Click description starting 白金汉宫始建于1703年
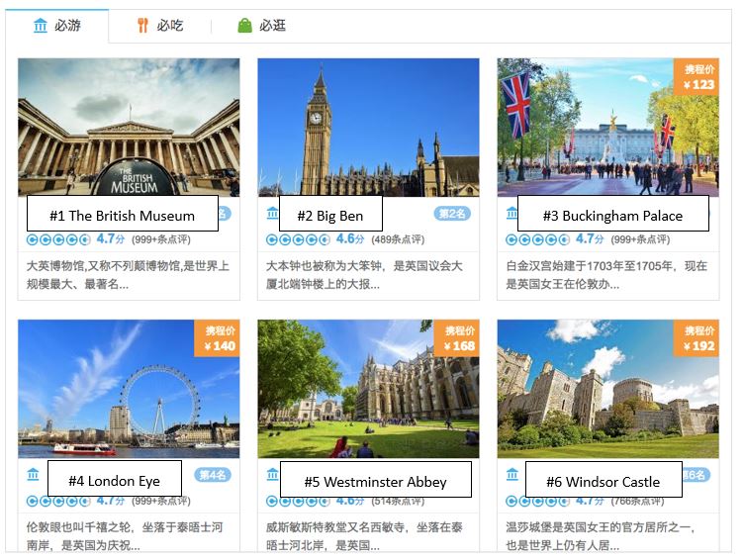The width and height of the screenshot is (743, 560). click(x=606, y=275)
